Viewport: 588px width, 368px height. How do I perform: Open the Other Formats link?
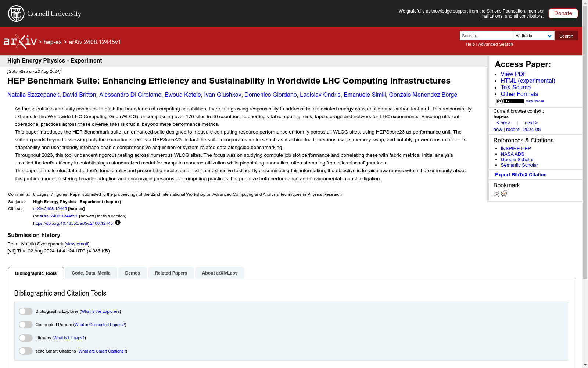[x=519, y=94]
